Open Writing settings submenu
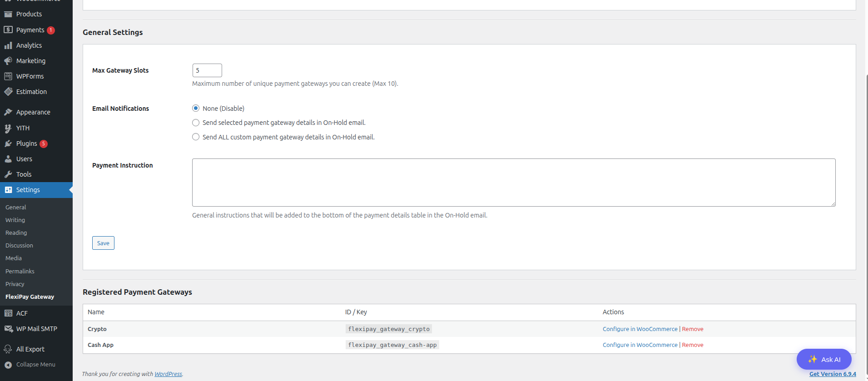Image resolution: width=868 pixels, height=381 pixels. (15, 220)
